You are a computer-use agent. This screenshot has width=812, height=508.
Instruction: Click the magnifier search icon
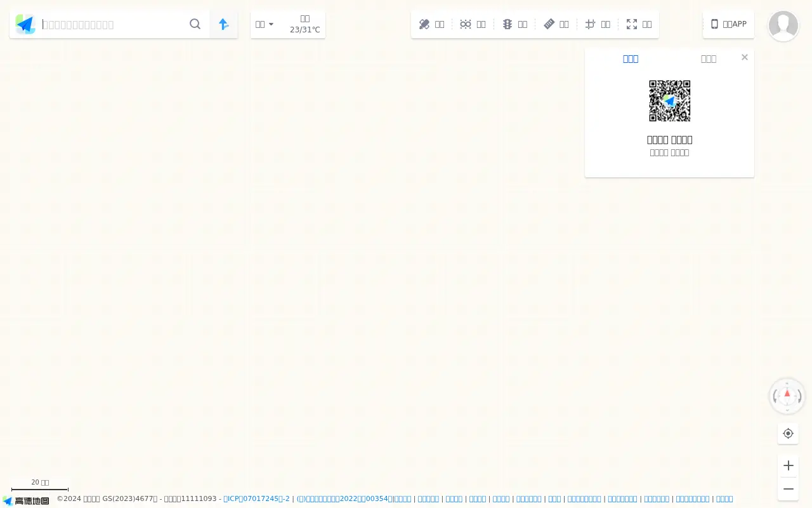(195, 24)
